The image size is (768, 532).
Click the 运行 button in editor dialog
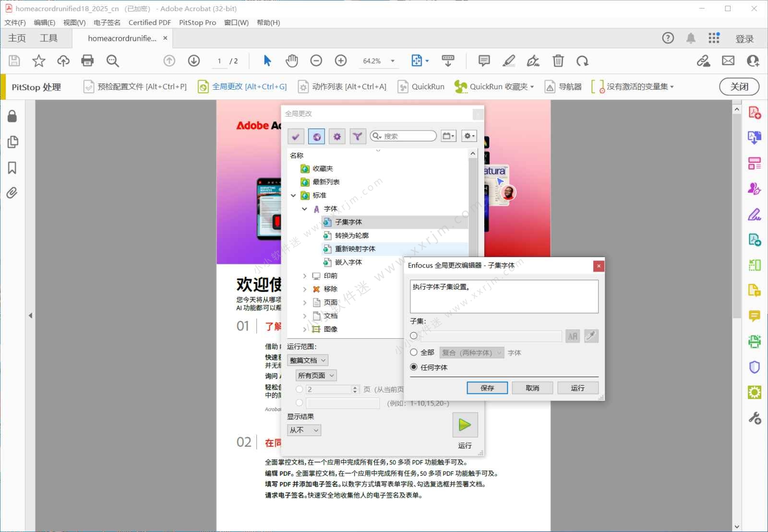point(578,388)
